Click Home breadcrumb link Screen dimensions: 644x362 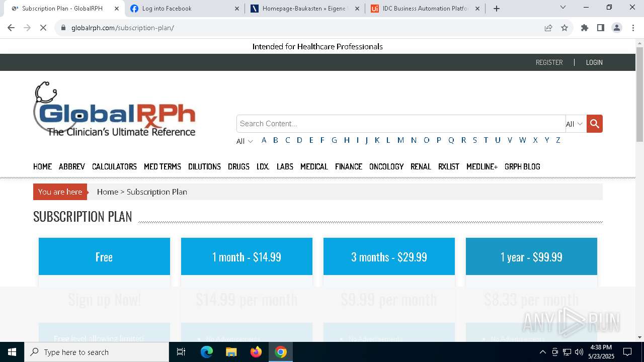point(108,192)
